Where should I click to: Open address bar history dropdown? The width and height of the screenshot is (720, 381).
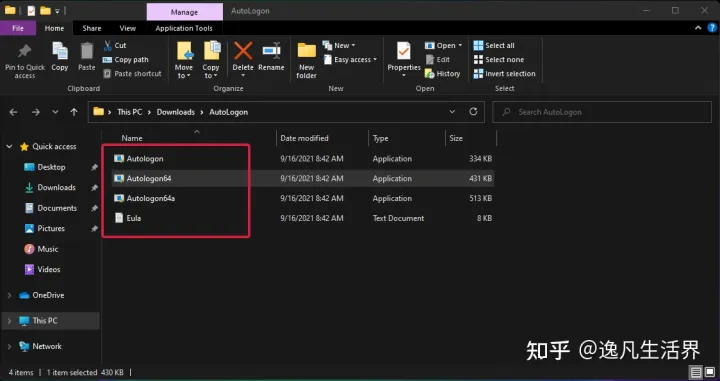[x=452, y=112]
